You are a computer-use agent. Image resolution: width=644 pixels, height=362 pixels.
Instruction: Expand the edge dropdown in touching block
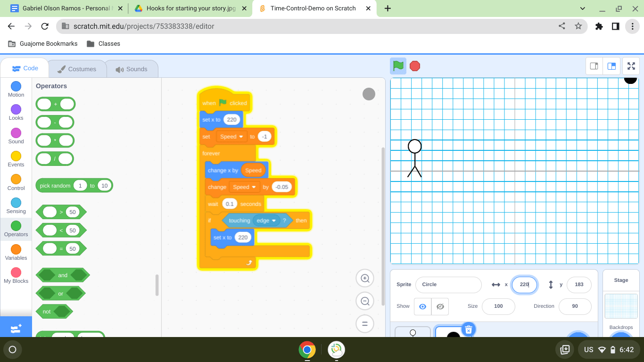pyautogui.click(x=273, y=221)
